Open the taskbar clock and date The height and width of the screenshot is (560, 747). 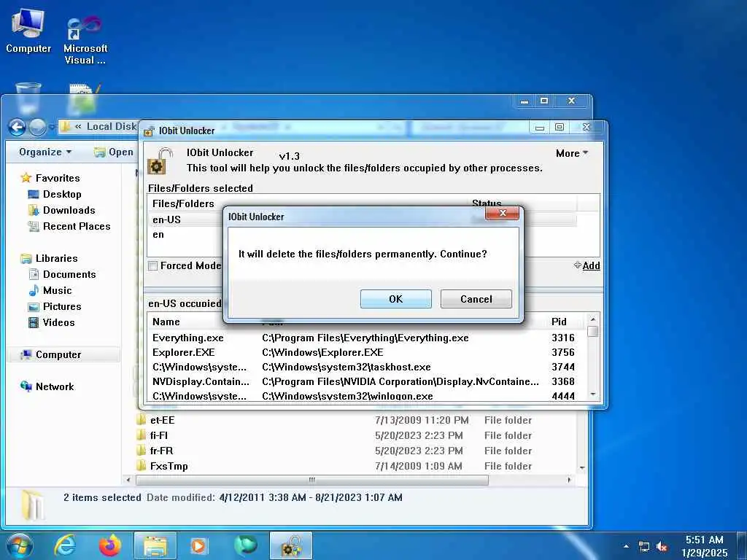point(705,545)
